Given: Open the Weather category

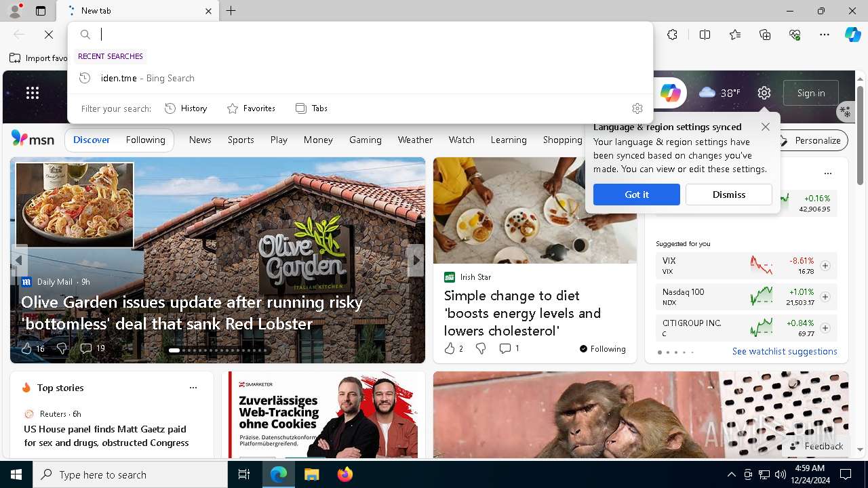Looking at the screenshot, I should click(x=415, y=140).
